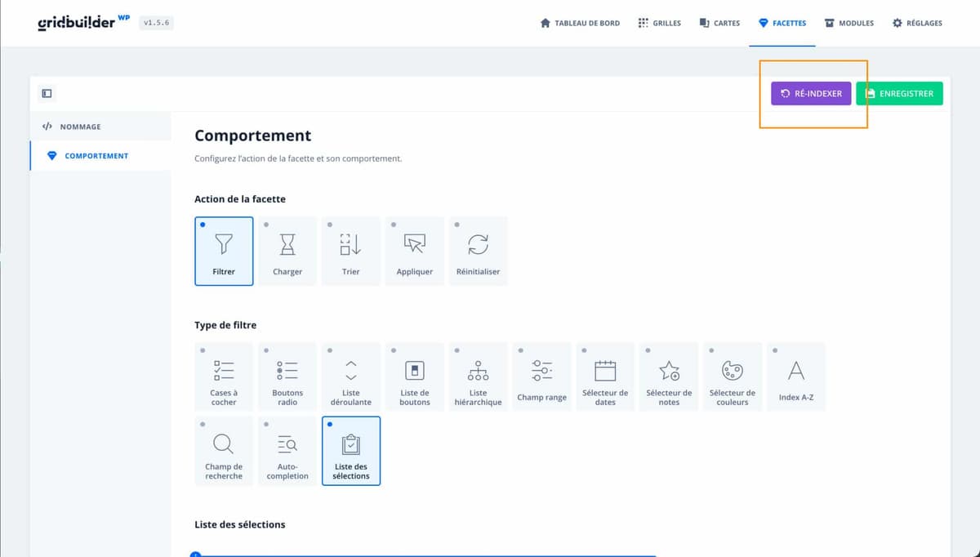Screen dimensions: 980x557
Task: Save with the Enregistrer button
Action: pyautogui.click(x=899, y=94)
